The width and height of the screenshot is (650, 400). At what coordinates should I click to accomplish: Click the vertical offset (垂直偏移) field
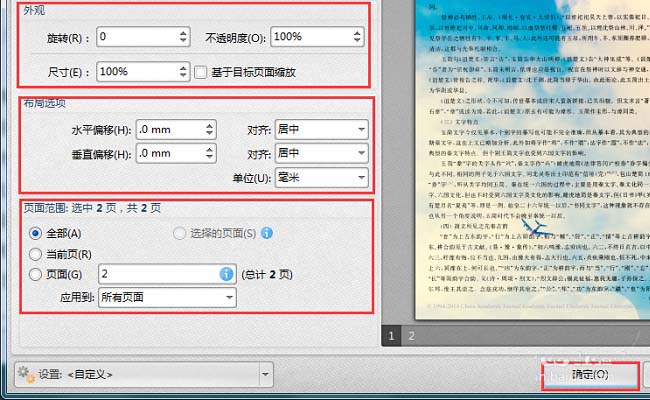pos(176,154)
